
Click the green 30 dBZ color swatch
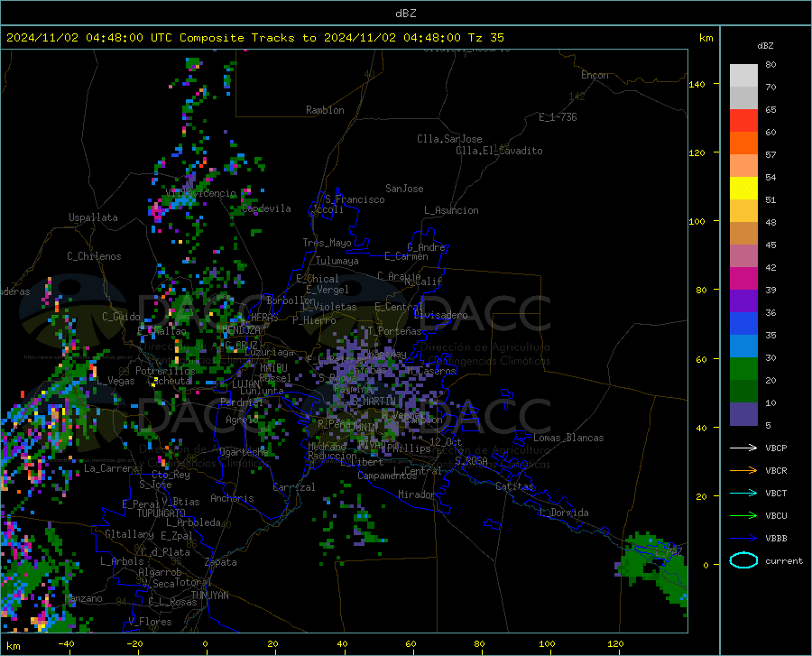[743, 369]
